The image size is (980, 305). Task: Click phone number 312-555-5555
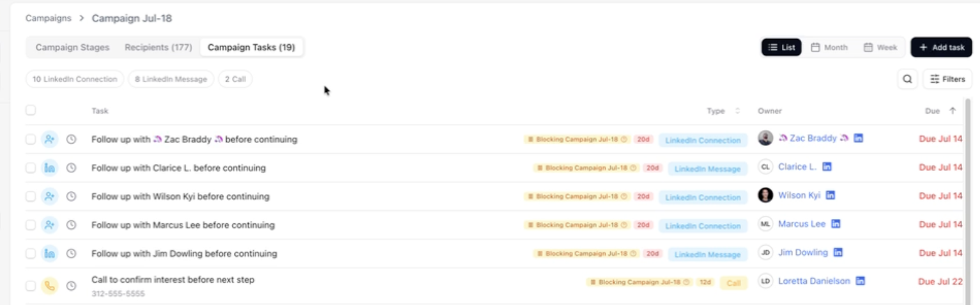[x=118, y=294]
